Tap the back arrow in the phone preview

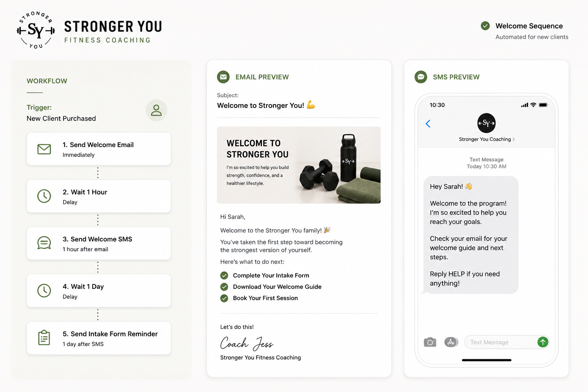pyautogui.click(x=428, y=124)
